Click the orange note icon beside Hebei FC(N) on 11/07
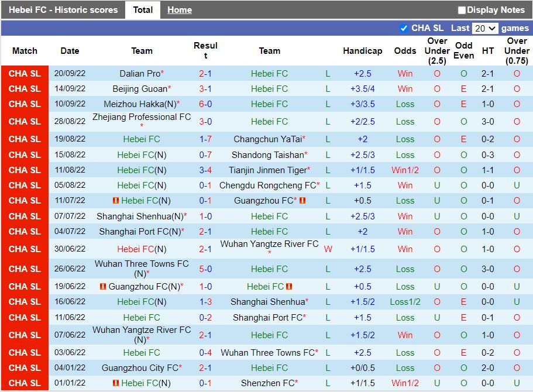 116,201
